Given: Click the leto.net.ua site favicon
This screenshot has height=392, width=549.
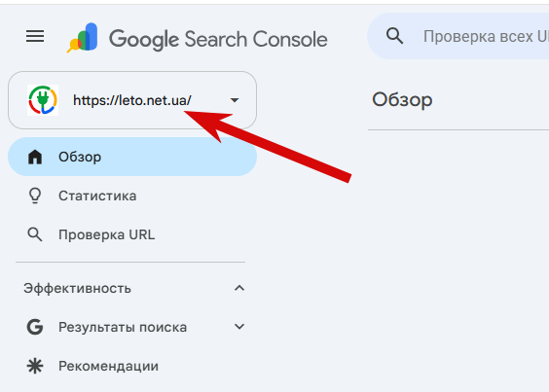Looking at the screenshot, I should [43, 100].
